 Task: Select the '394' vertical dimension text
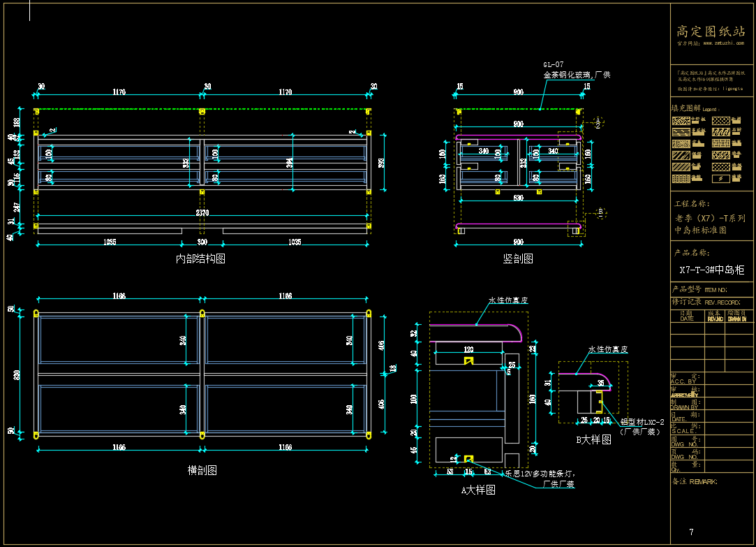[x=289, y=163]
